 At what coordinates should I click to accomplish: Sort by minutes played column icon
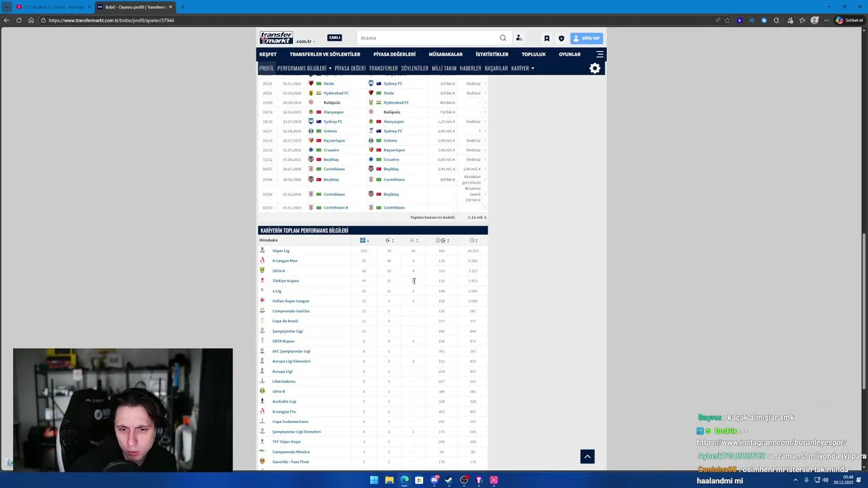(473, 241)
